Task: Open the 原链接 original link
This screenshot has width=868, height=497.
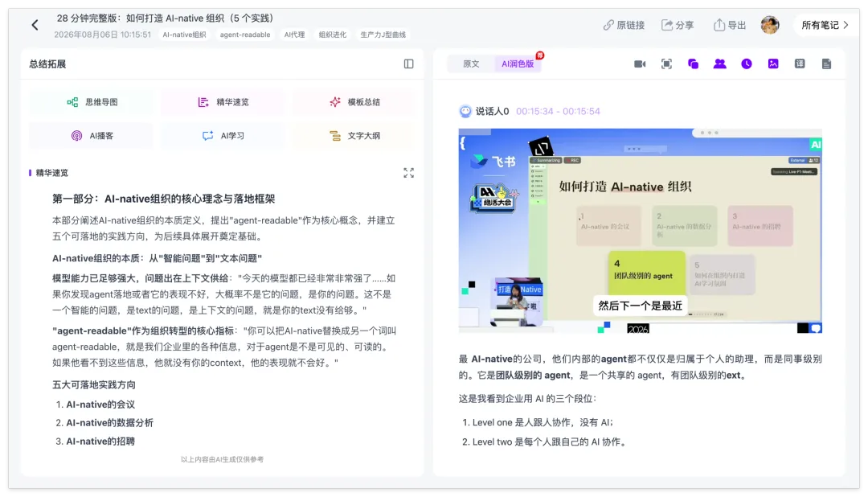Action: 624,25
